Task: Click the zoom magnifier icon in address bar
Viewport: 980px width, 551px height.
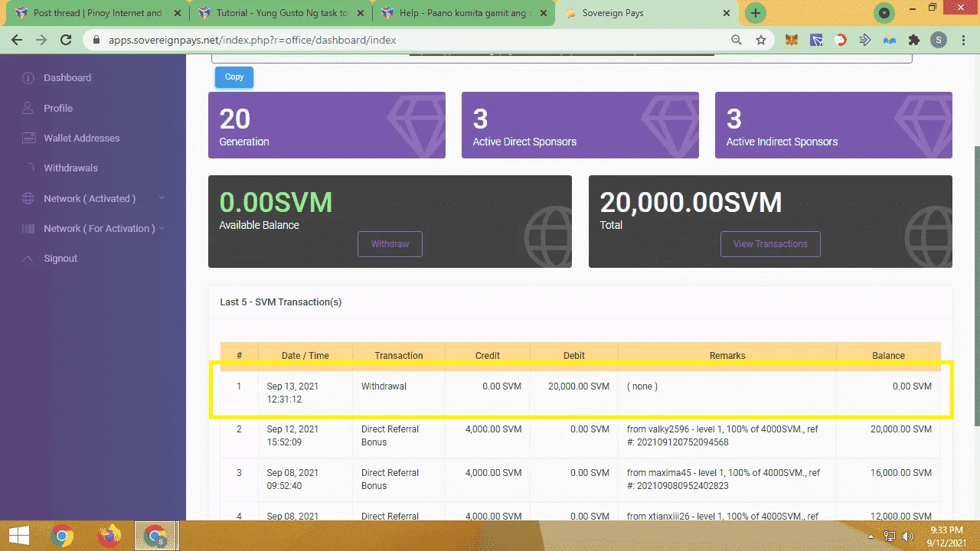Action: point(737,40)
